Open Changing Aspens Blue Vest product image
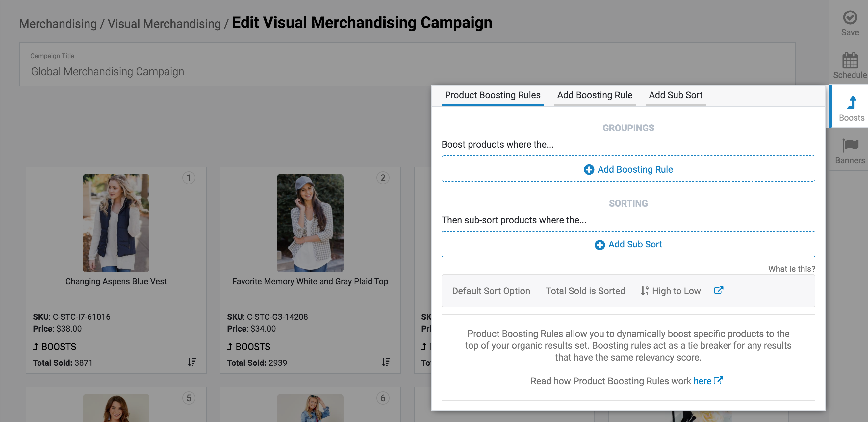 click(116, 223)
